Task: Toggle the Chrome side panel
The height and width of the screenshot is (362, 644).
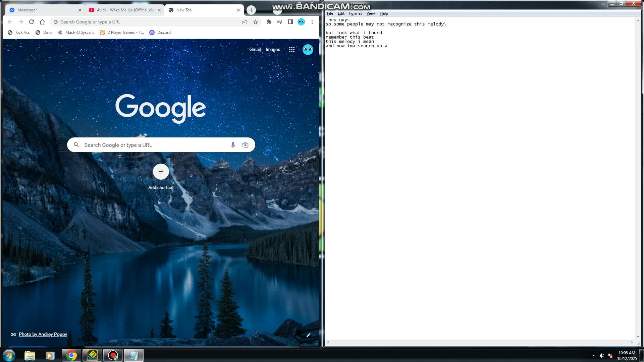Action: point(290,22)
